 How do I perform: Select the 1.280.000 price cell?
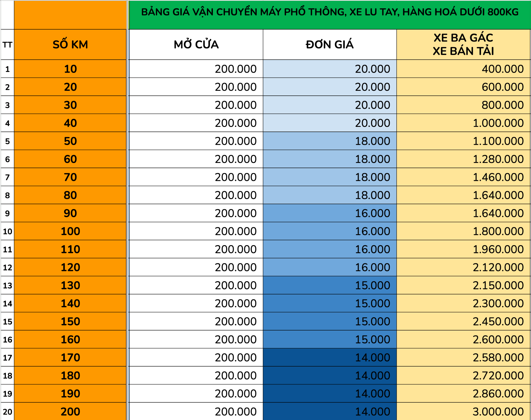(x=463, y=159)
